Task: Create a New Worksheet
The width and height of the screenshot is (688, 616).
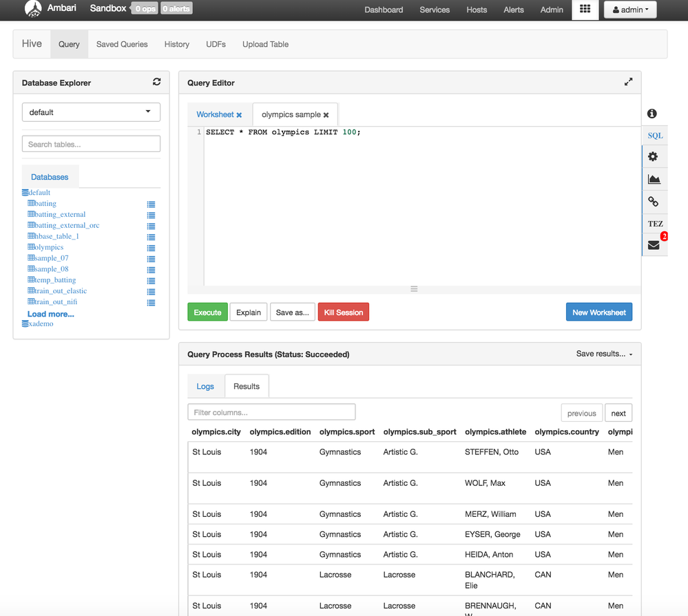Action: [599, 312]
